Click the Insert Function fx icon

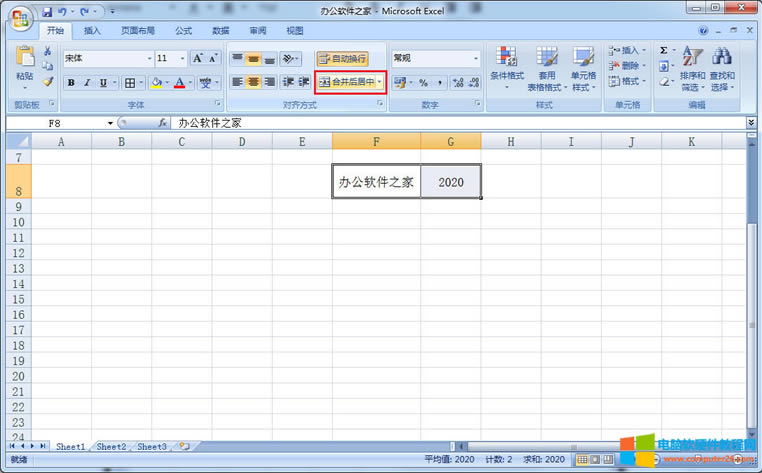[x=163, y=123]
